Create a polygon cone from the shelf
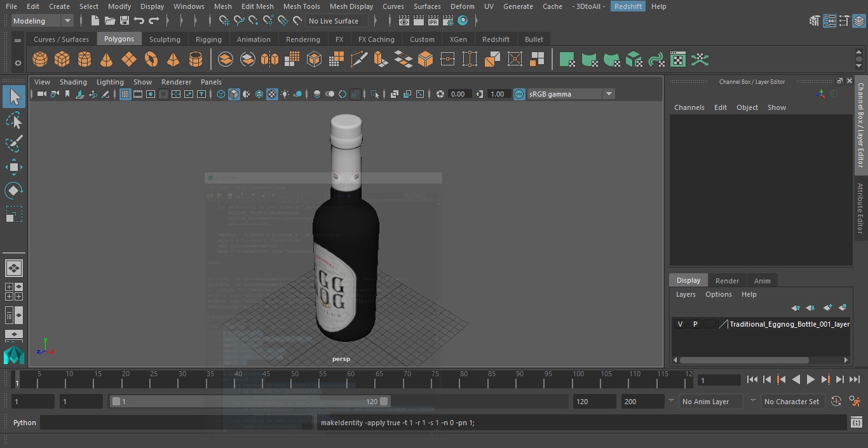 (106, 60)
